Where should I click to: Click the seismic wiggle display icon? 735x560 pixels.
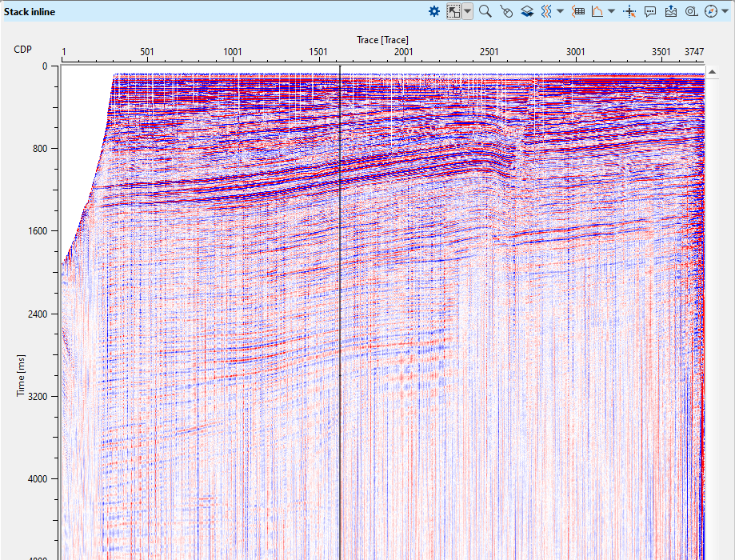click(x=545, y=11)
